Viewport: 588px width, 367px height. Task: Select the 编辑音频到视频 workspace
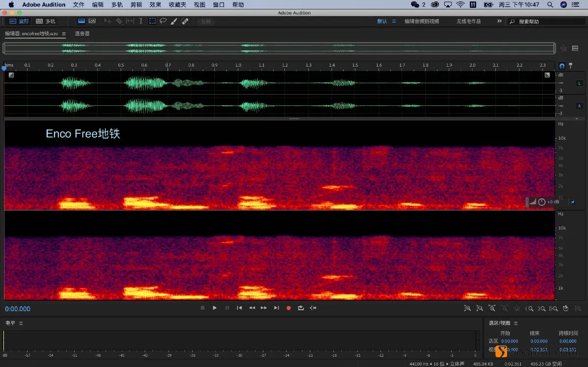click(x=421, y=22)
